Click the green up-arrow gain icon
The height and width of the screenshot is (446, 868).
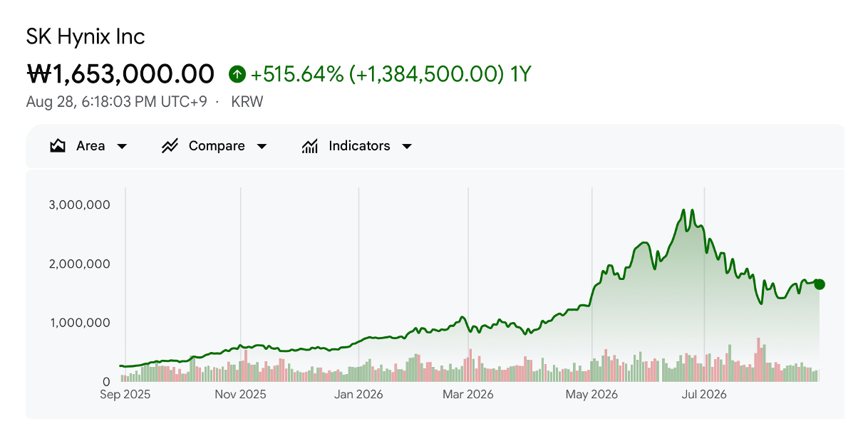point(237,73)
